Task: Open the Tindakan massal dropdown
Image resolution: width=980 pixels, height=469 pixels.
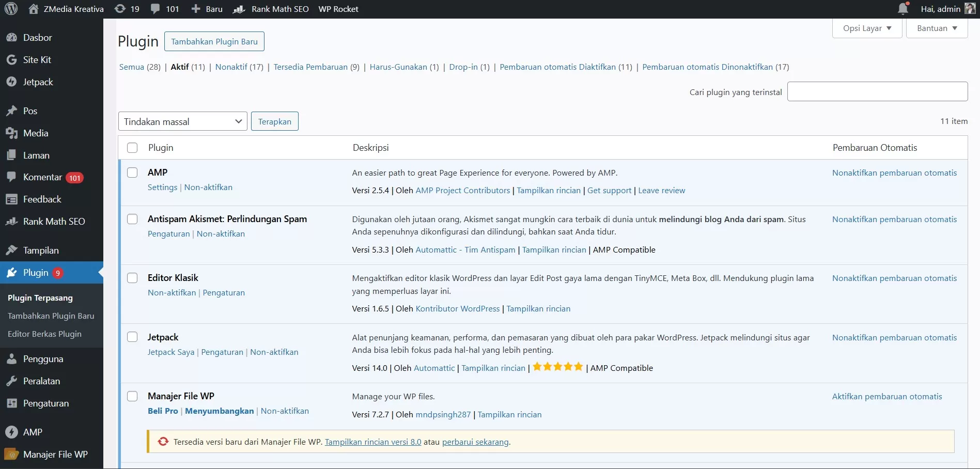Action: click(x=183, y=121)
